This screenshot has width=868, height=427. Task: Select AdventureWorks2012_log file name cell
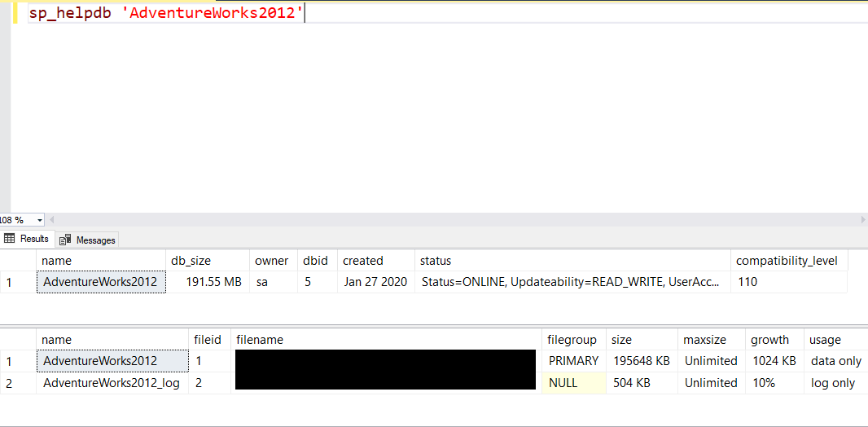112,383
